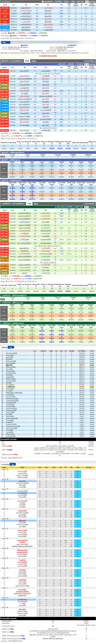The height and width of the screenshot is (644, 96).
Task: Click the EAGA league badge dated 08/10/13
Action: coord(5,24)
